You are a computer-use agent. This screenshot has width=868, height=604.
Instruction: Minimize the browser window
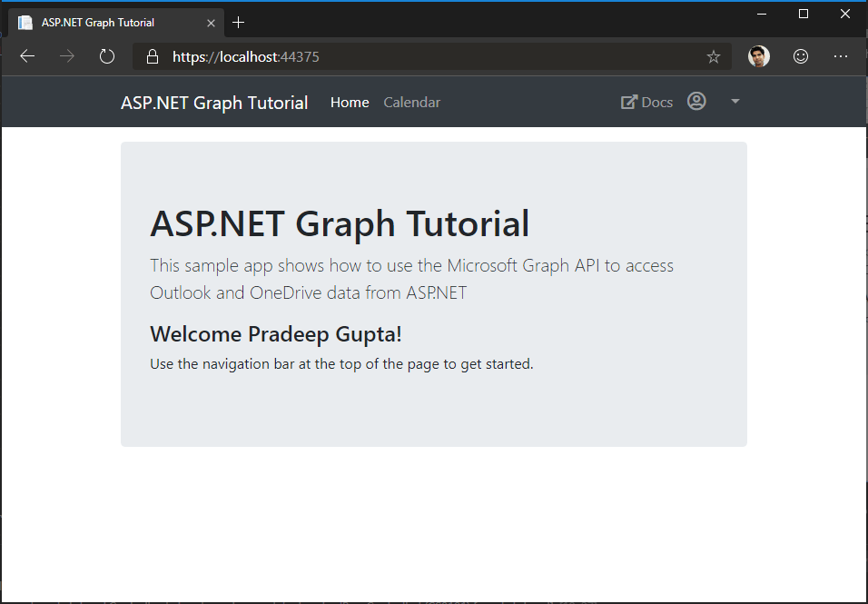pyautogui.click(x=762, y=14)
